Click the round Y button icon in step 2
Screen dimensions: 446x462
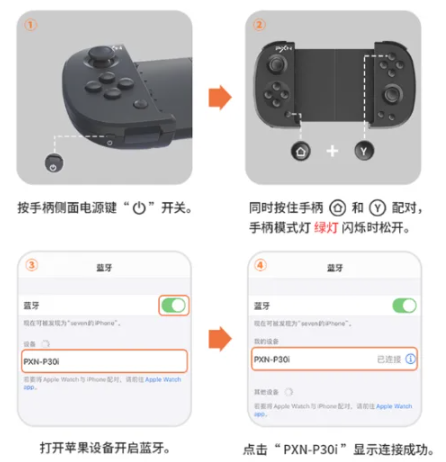pyautogui.click(x=364, y=151)
